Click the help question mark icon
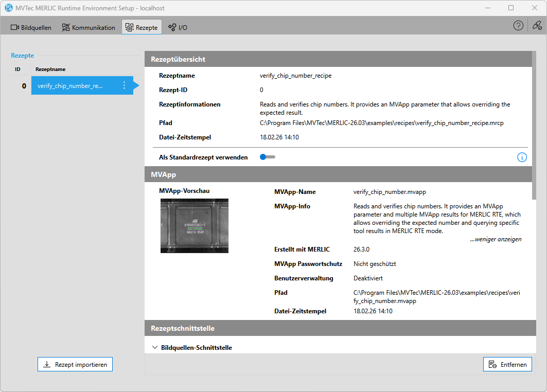 coord(518,26)
